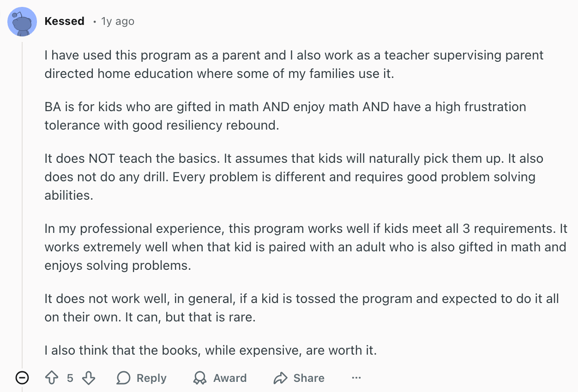Image resolution: width=578 pixels, height=392 pixels.
Task: Toggle the comment collapsed with the minus control
Action: 22,378
